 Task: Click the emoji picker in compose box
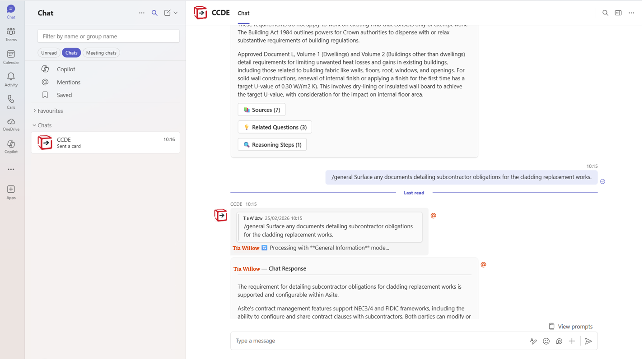[x=546, y=342]
